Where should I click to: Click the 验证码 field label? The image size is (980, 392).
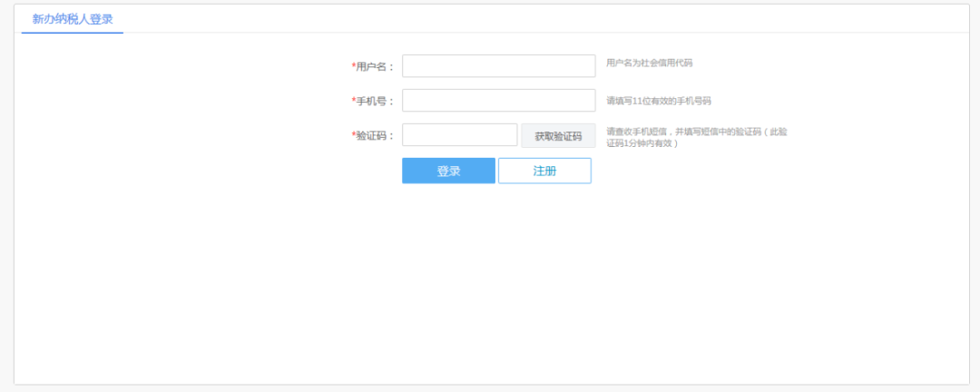[373, 136]
